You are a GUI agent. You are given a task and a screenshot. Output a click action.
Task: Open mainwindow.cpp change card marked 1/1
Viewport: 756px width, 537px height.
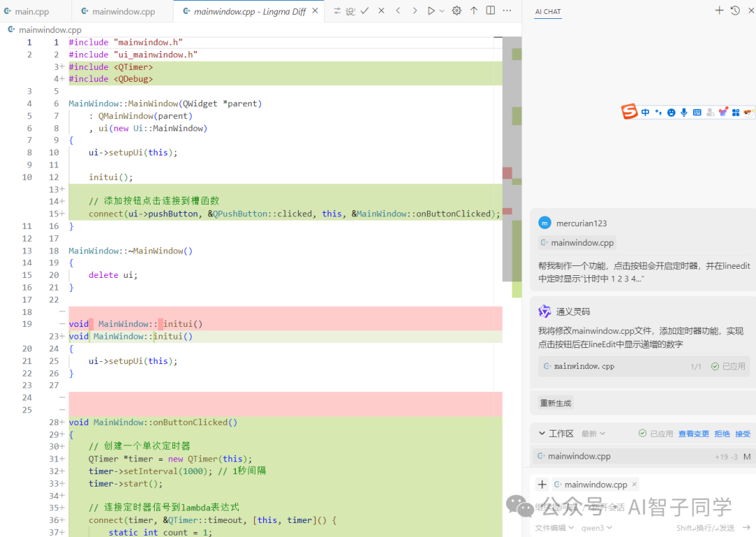pos(644,366)
